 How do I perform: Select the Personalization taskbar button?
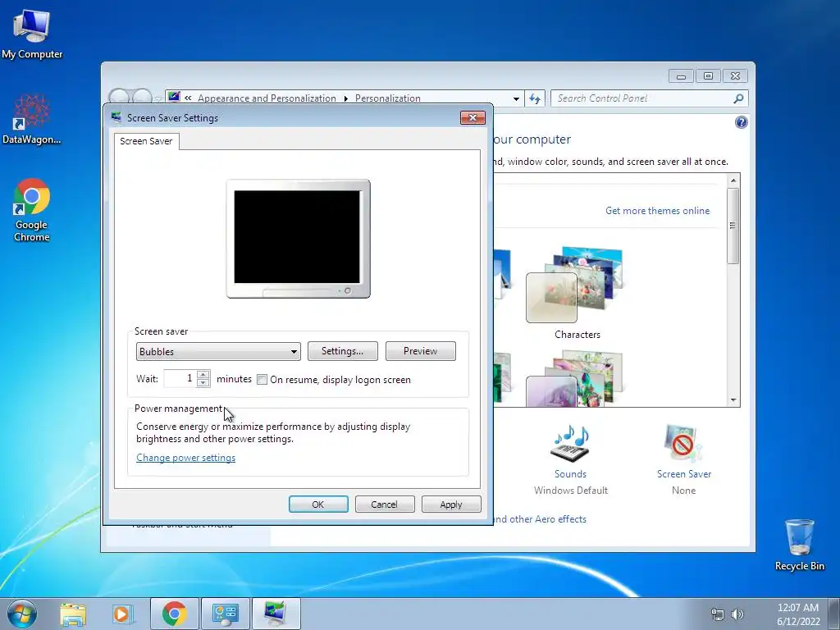276,614
